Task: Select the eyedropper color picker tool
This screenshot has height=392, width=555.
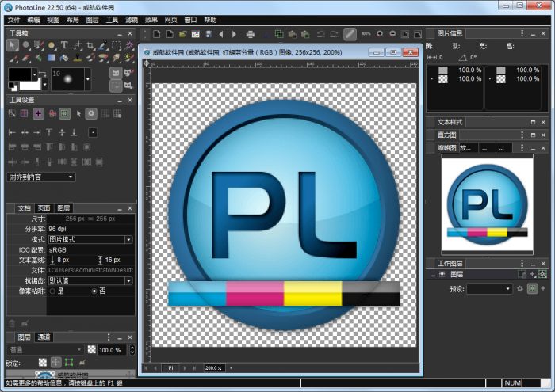Action: 102,45
